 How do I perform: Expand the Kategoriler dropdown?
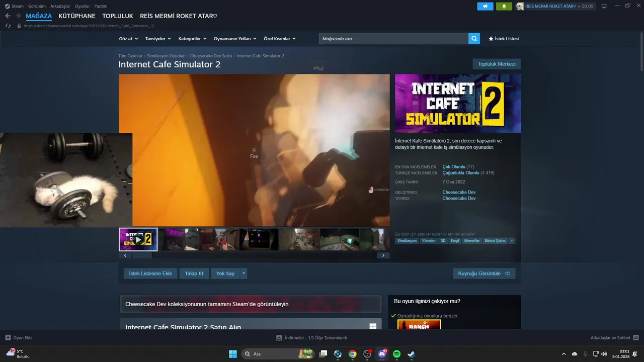point(192,39)
